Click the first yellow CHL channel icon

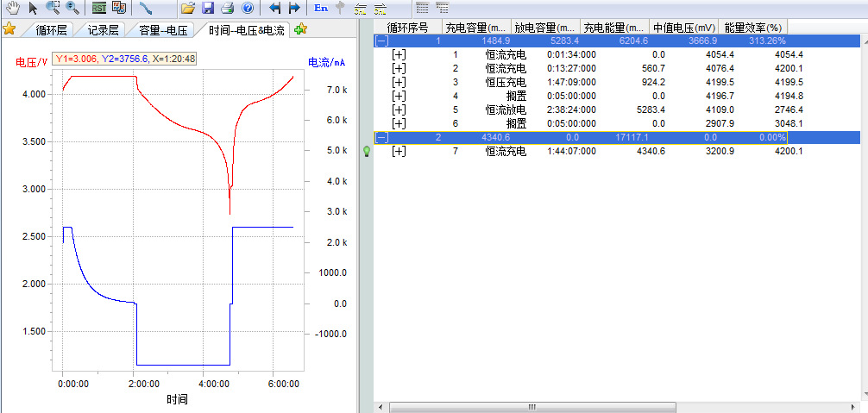(x=361, y=9)
